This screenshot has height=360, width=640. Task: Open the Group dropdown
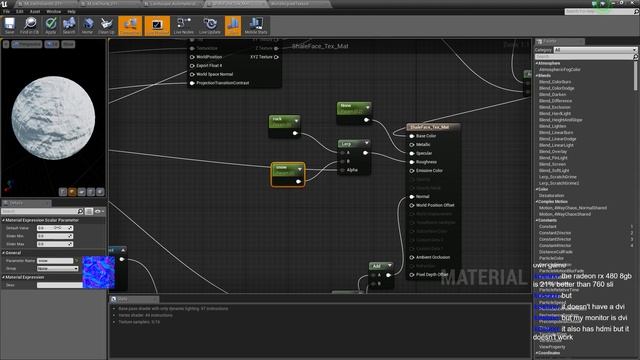[58, 269]
